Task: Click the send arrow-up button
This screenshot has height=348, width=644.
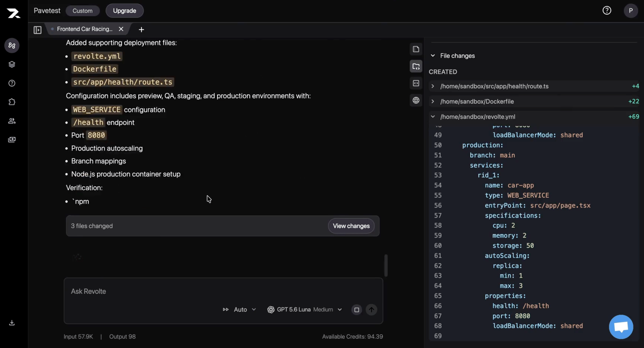Action: [371, 310]
